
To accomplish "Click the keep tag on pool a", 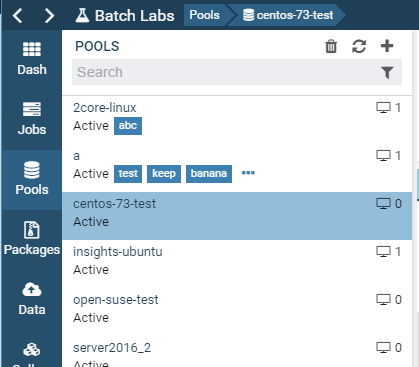I will 164,174.
